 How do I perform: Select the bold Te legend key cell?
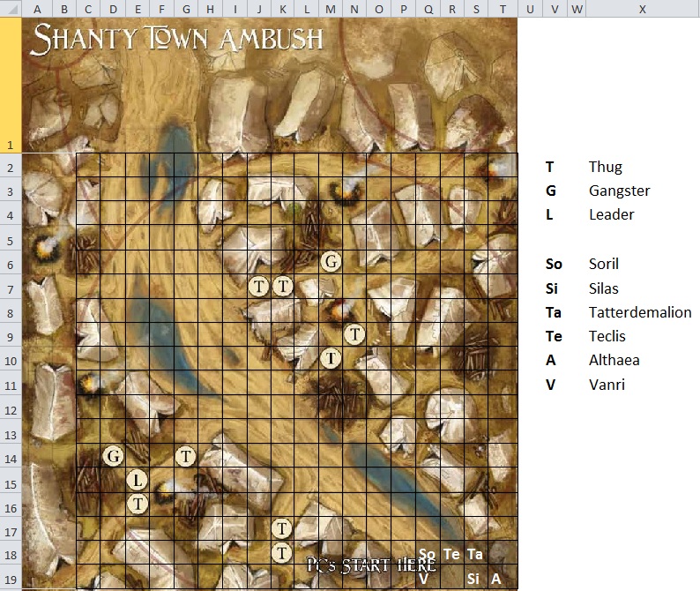554,336
